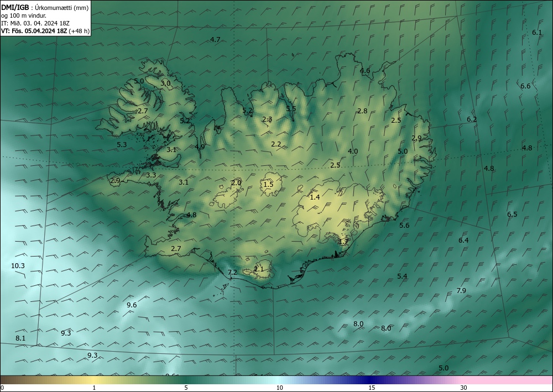Viewport: 553px width, 392px height.
Task: Click the "DMI/IGB : Úrkomumætti (mm)" title line
Action: coord(45,7)
